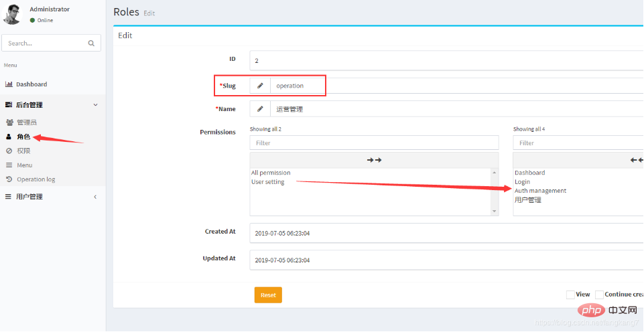Select the 角色 roles menu item
The width and height of the screenshot is (644, 332).
coord(23,137)
